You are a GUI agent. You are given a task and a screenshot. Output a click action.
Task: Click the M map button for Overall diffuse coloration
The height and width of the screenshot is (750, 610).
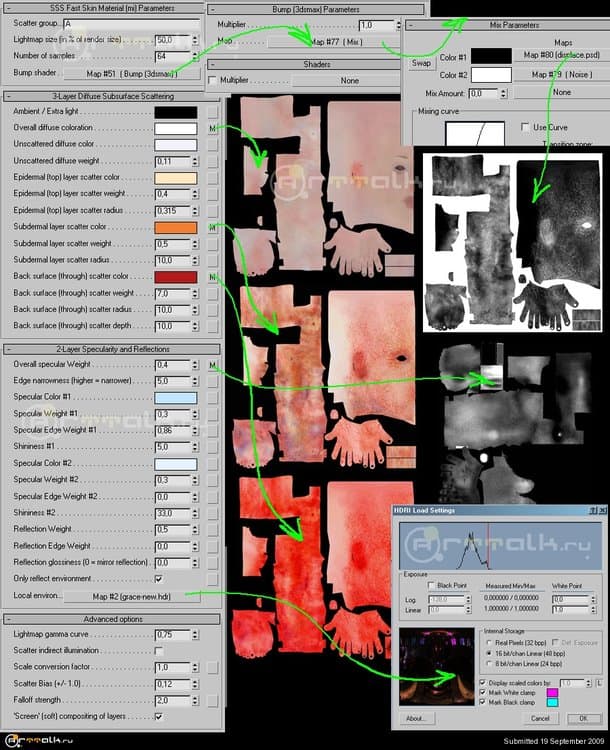(x=213, y=129)
